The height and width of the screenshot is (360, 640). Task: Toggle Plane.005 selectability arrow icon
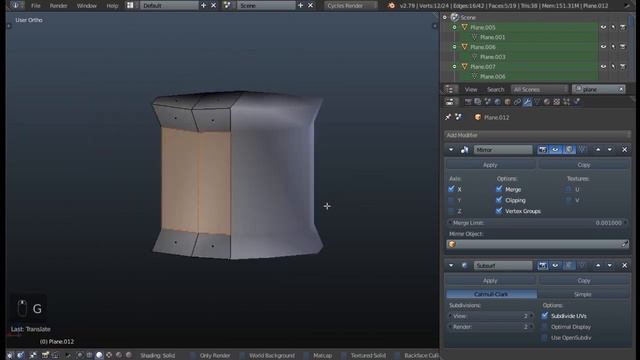[613, 27]
